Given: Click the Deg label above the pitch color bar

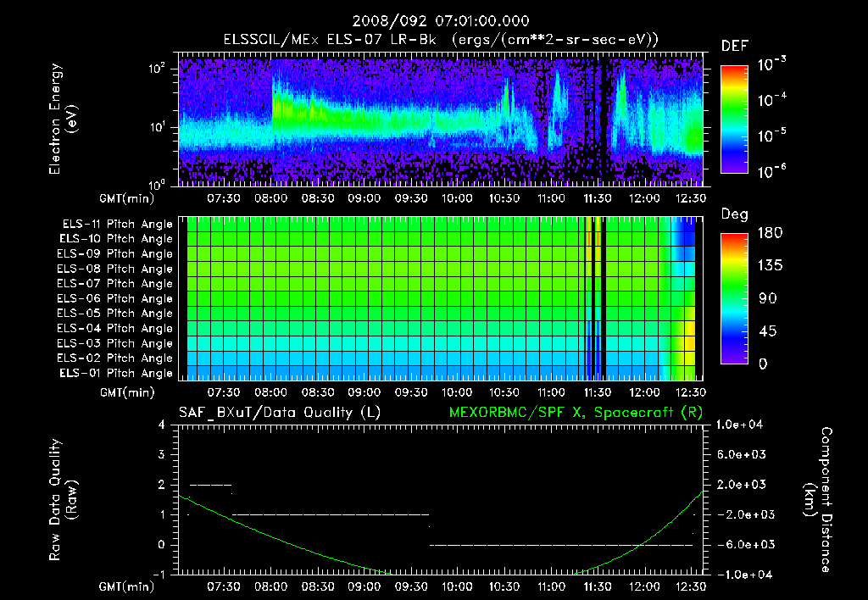Looking at the screenshot, I should [735, 214].
